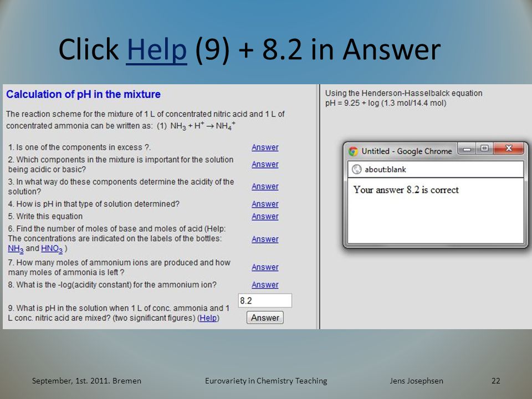The height and width of the screenshot is (399, 532).
Task: Open Answer link for question 3
Action: tap(265, 187)
